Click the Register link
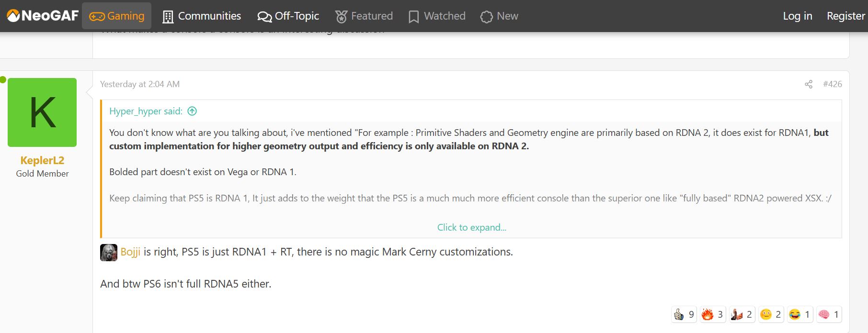The width and height of the screenshot is (868, 333). pyautogui.click(x=845, y=16)
